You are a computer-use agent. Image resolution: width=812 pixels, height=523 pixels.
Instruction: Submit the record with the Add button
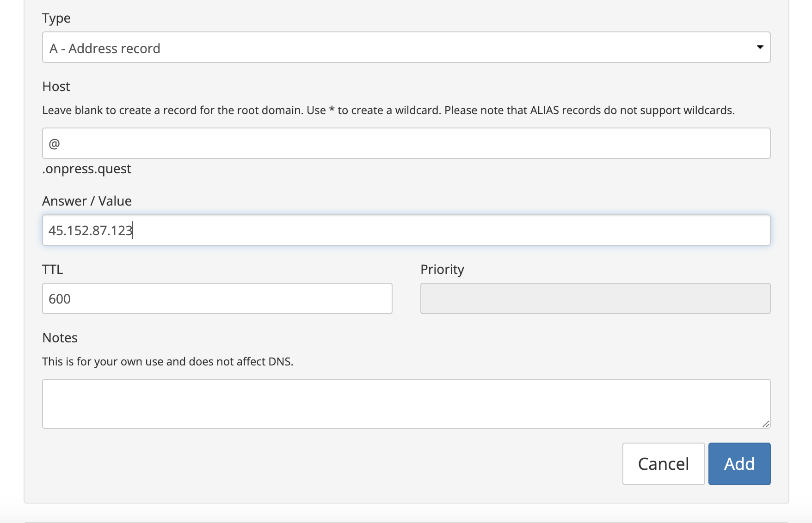[739, 463]
